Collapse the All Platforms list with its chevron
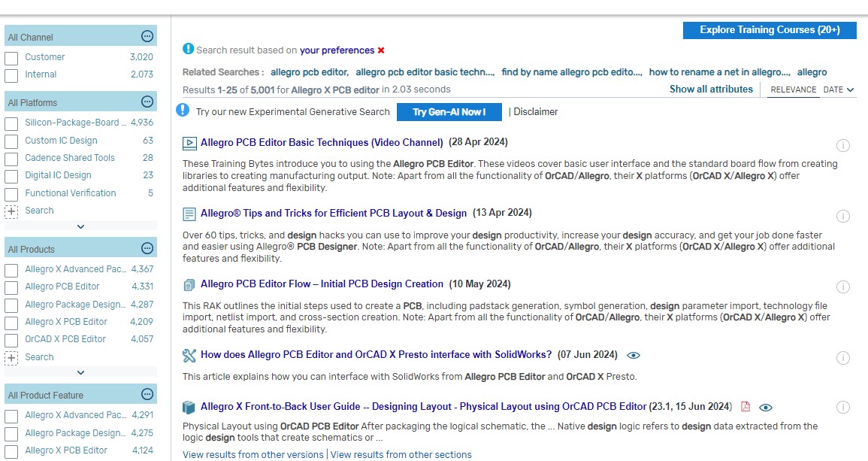The height and width of the screenshot is (461, 868). pyautogui.click(x=80, y=226)
